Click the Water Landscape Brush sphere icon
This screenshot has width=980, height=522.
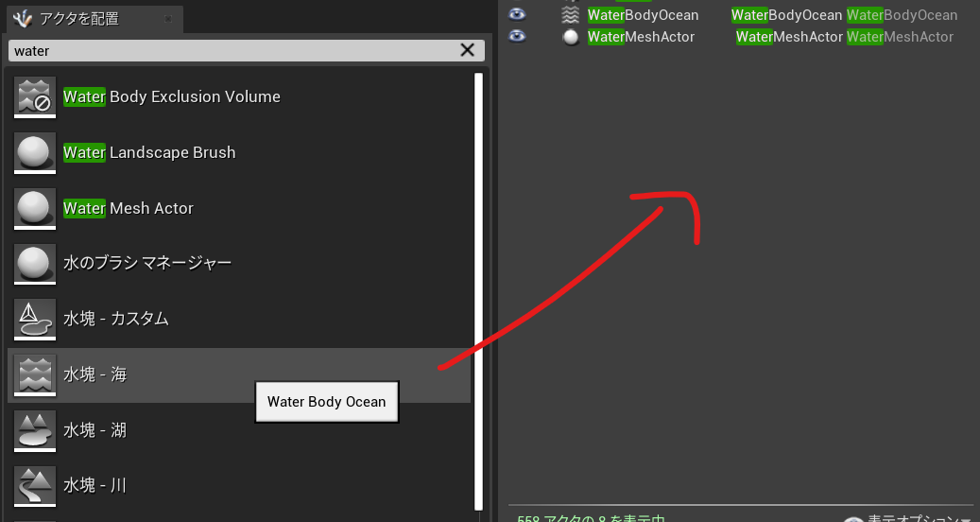click(x=35, y=152)
